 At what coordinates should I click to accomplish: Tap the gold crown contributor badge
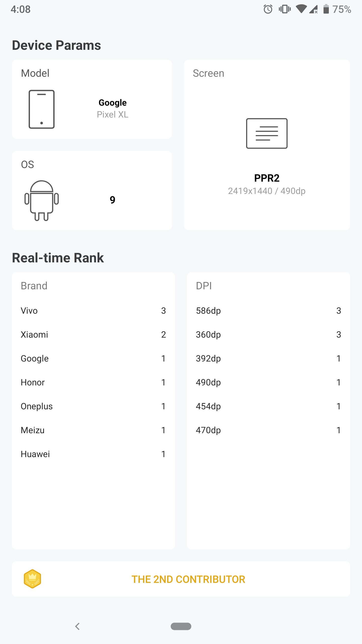pos(32,579)
